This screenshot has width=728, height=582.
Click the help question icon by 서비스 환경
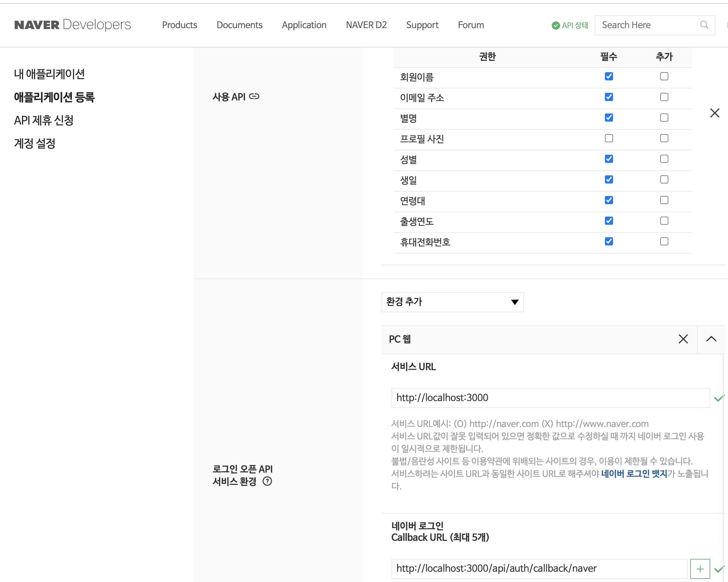tap(267, 481)
